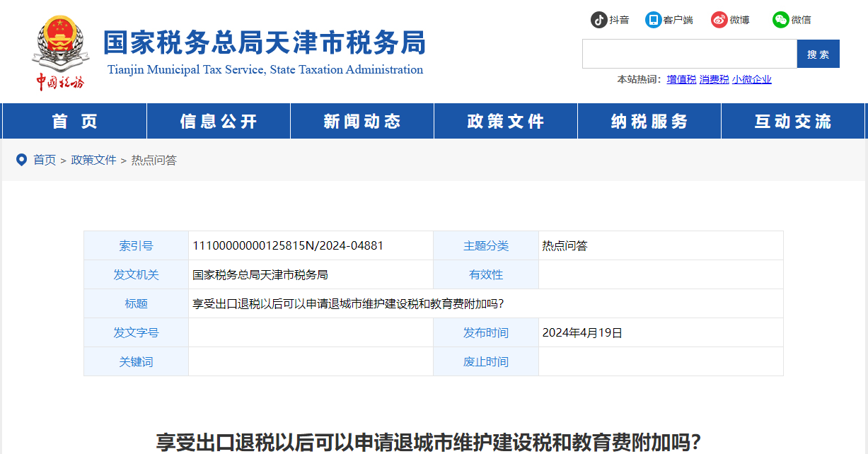Open the 互动交流 menu item
The width and height of the screenshot is (868, 454).
[x=792, y=120]
